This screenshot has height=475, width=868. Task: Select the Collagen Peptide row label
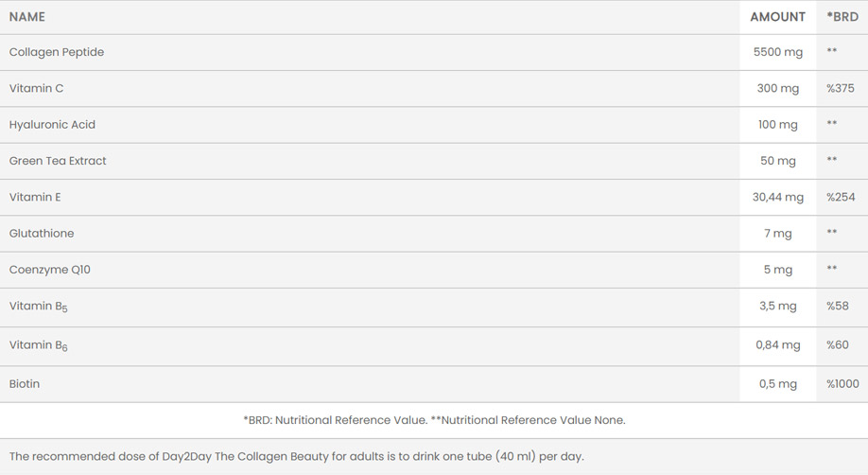[x=57, y=52]
